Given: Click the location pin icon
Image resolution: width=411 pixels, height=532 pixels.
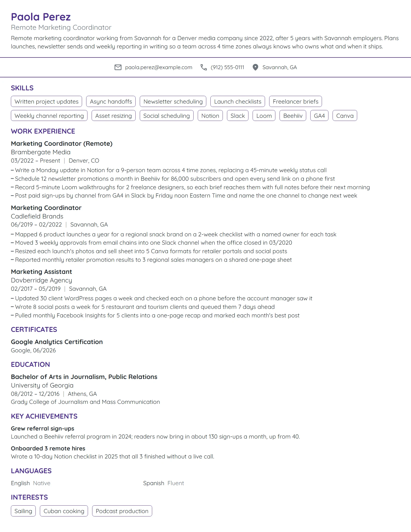Looking at the screenshot, I should point(255,67).
